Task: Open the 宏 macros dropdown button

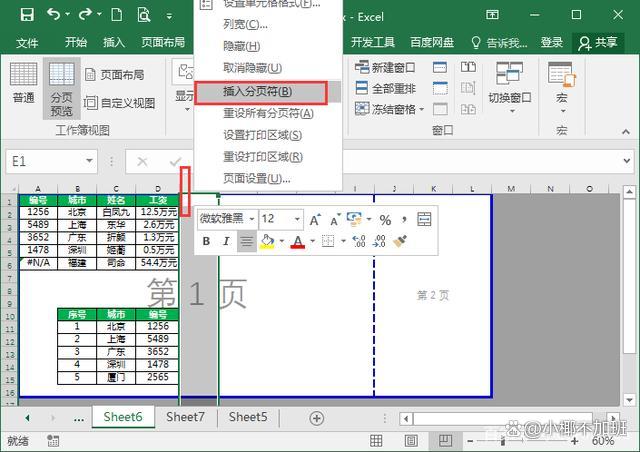Action: (x=562, y=87)
